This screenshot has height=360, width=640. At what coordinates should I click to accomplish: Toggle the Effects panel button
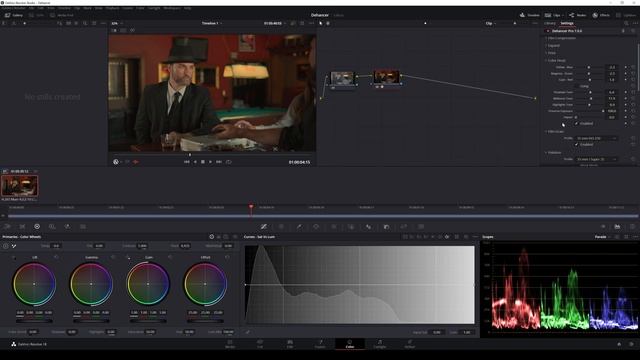[601, 15]
